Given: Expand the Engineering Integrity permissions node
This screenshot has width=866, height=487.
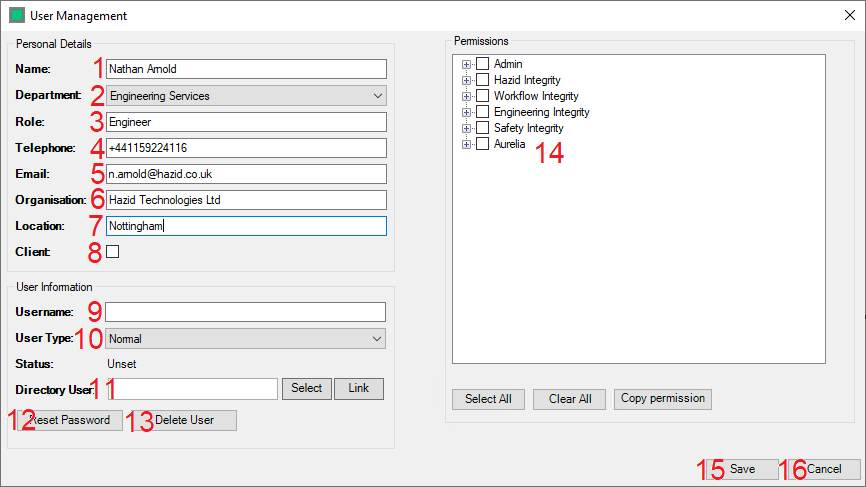Looking at the screenshot, I should pyautogui.click(x=466, y=112).
